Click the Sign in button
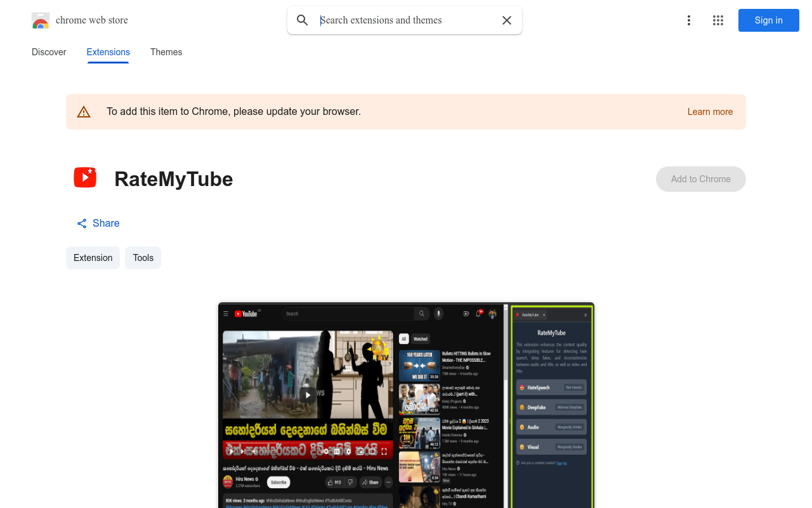 [x=769, y=20]
